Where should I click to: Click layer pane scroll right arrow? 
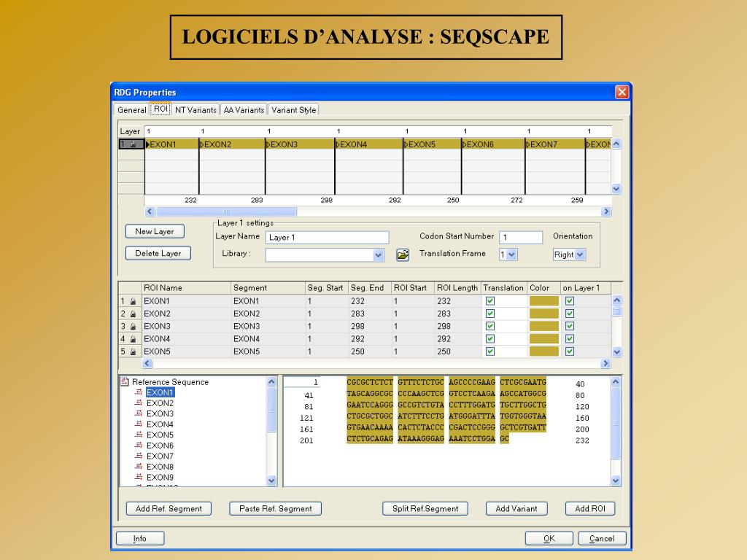(606, 211)
